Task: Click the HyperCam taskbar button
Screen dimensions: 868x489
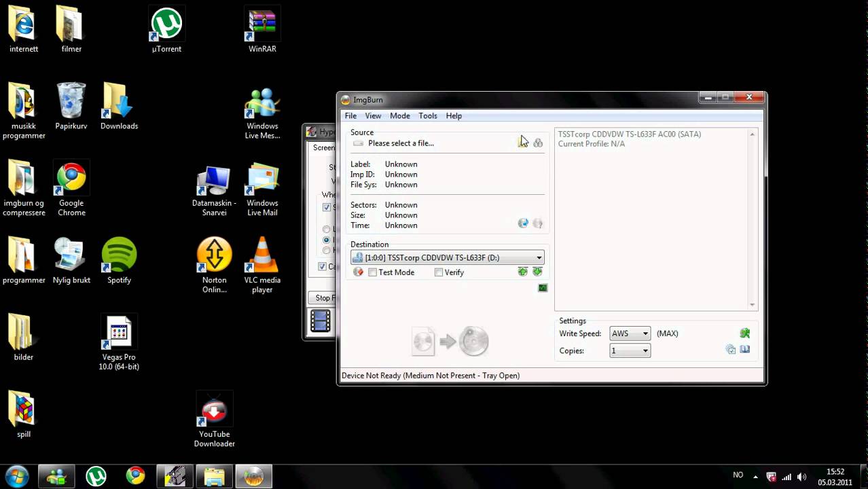Action: pyautogui.click(x=175, y=476)
